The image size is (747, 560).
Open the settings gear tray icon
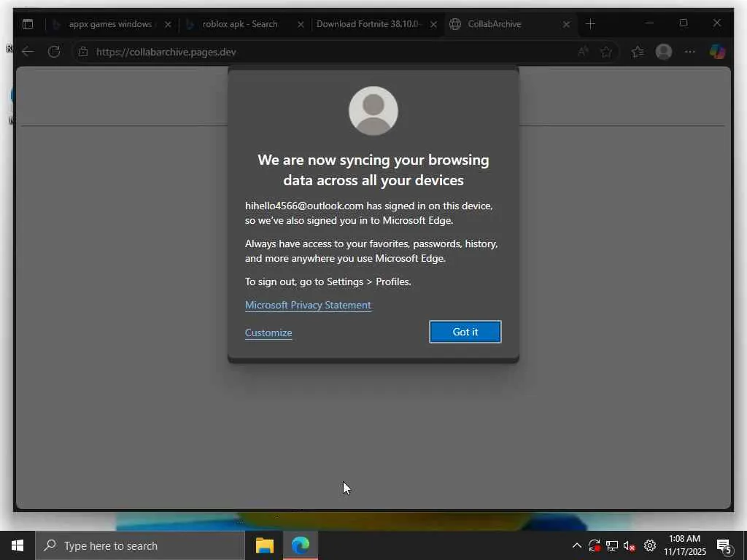coord(650,545)
